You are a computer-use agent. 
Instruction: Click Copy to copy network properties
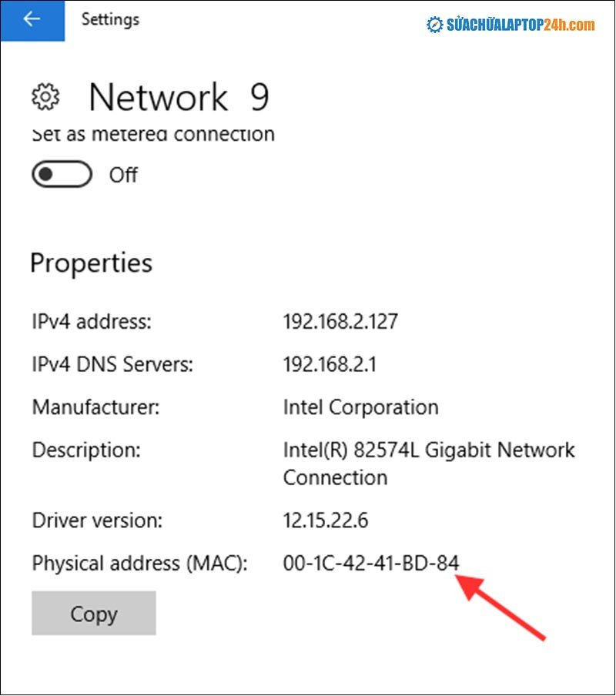[93, 614]
